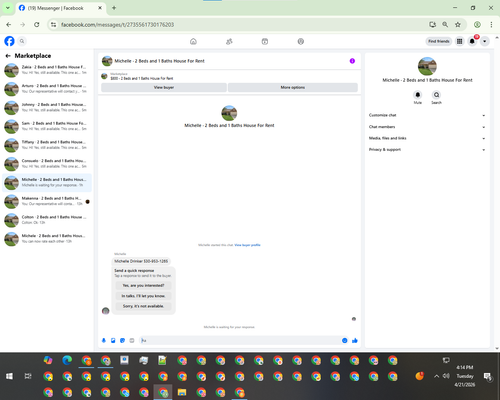Open the Groups icon in top navigation

301,41
